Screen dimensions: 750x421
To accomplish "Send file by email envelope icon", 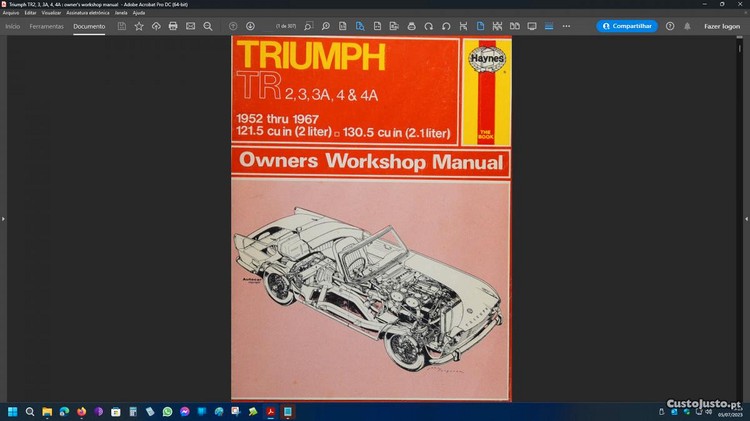I will pos(190,26).
